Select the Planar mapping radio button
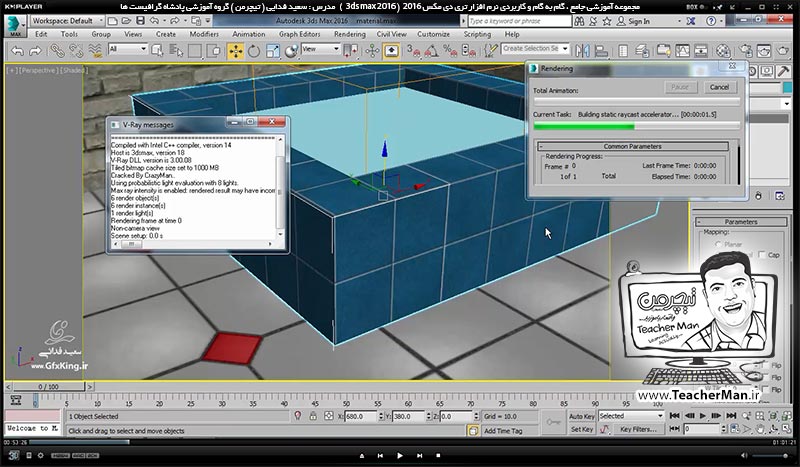Viewport: 800px width, 467px height. pos(718,244)
